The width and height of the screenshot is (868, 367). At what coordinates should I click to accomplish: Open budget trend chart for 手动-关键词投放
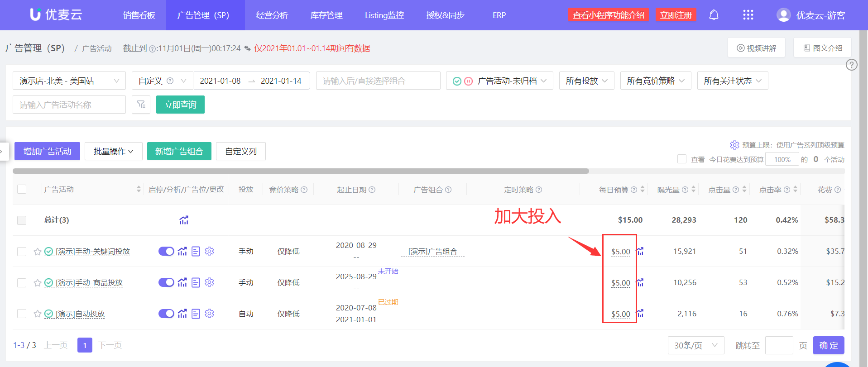(640, 251)
